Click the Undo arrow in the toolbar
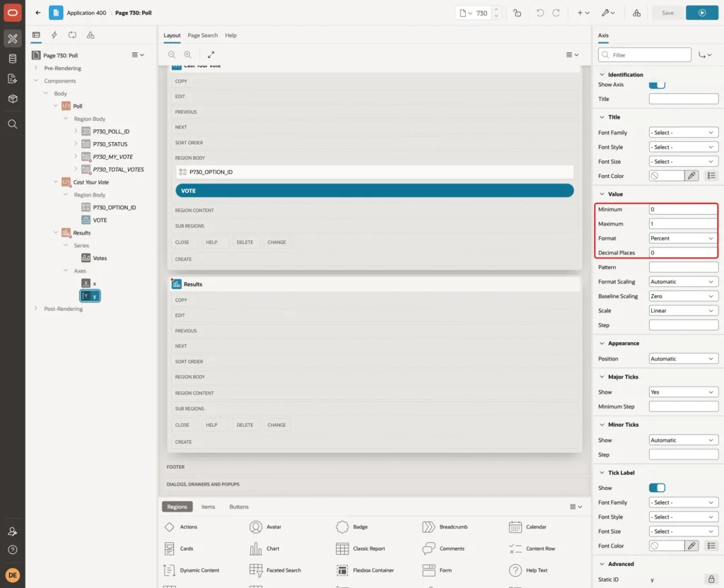Image resolution: width=724 pixels, height=588 pixels. (539, 13)
